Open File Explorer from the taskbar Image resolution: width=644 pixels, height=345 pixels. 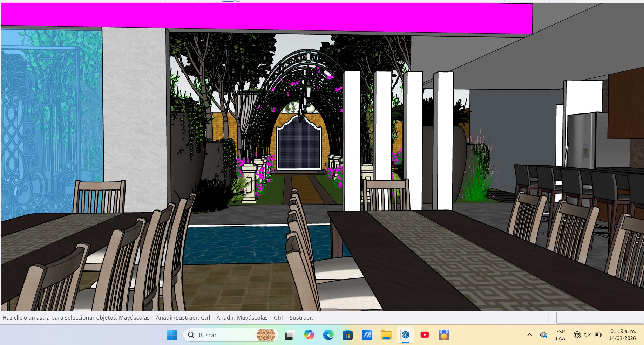(386, 335)
